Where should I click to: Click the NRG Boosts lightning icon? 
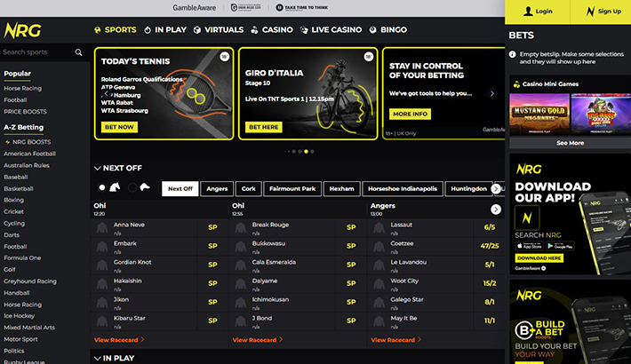tap(7, 142)
